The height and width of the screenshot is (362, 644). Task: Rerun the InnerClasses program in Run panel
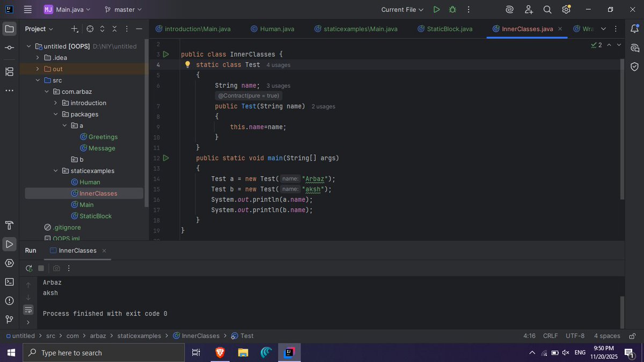pyautogui.click(x=29, y=268)
